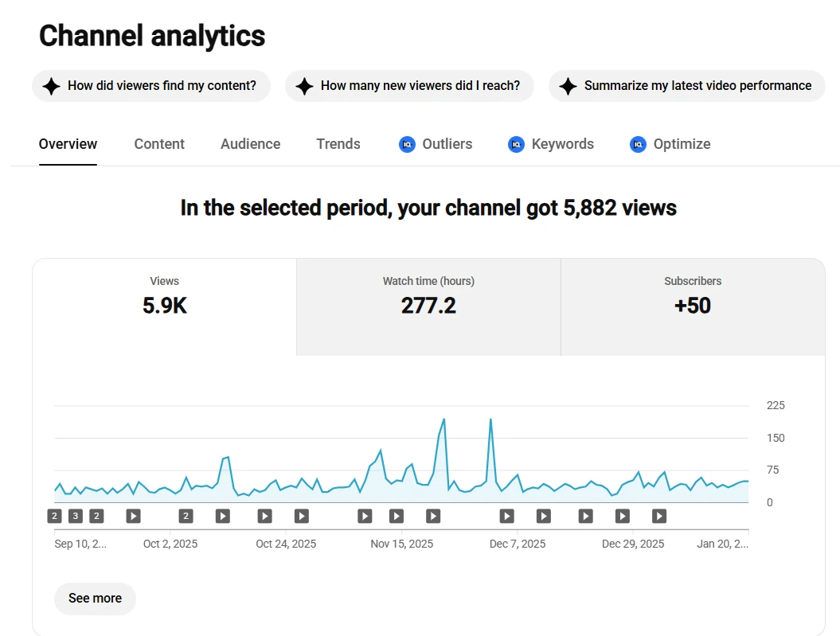Click the 225 y-axis label
Image resolution: width=840 pixels, height=636 pixels.
[776, 405]
